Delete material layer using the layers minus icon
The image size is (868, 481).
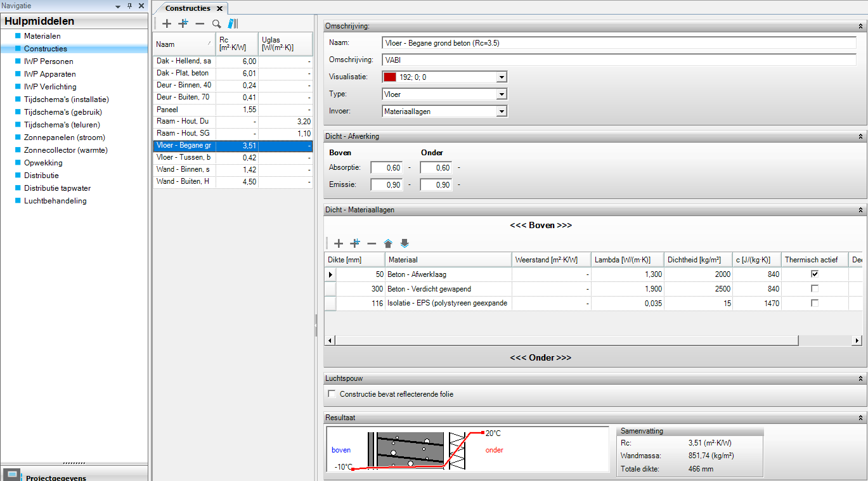coord(372,243)
